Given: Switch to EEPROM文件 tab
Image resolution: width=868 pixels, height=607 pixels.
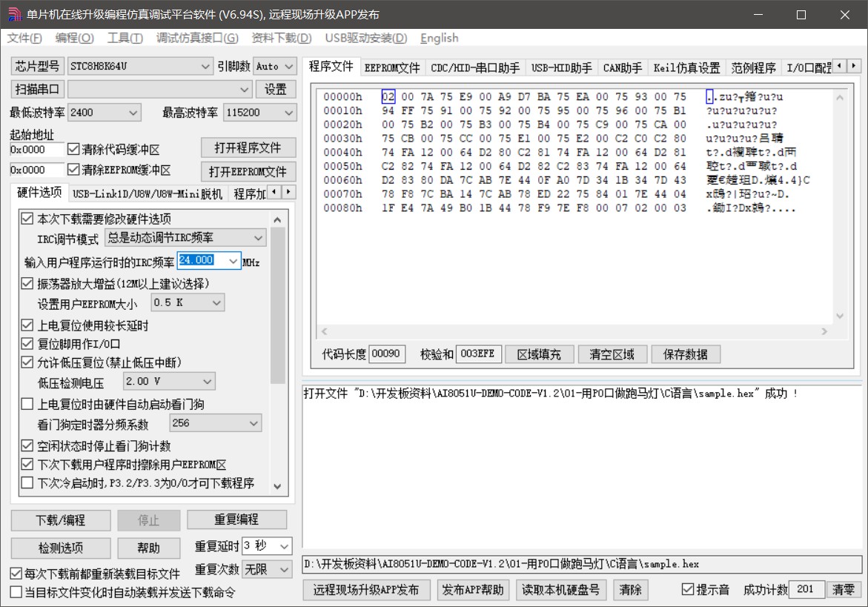Looking at the screenshot, I should pyautogui.click(x=391, y=68).
